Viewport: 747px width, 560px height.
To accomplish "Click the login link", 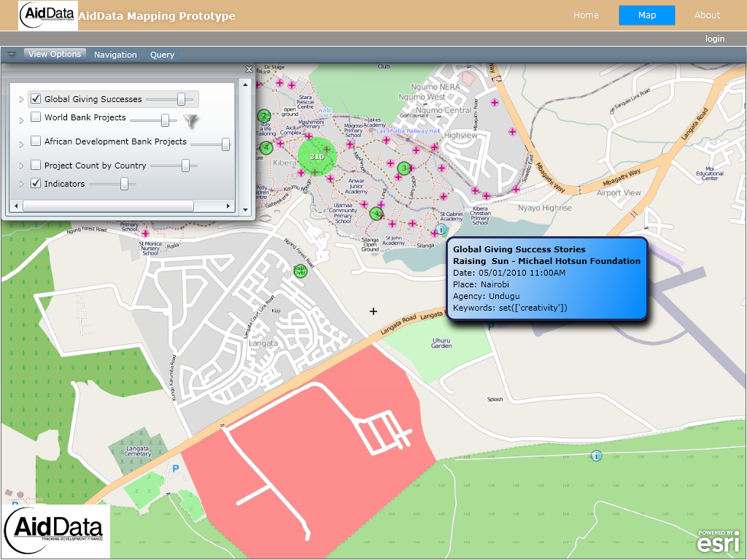I will 715,39.
